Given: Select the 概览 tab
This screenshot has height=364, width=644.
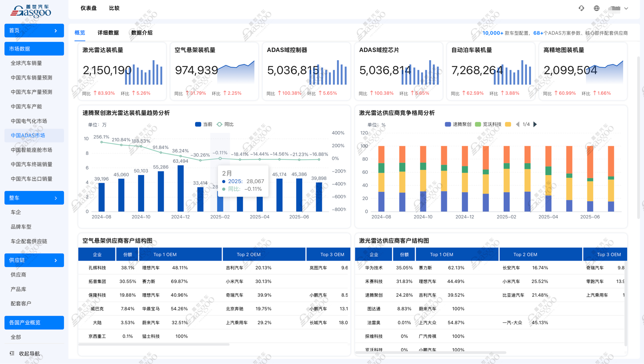Looking at the screenshot, I should [x=80, y=33].
